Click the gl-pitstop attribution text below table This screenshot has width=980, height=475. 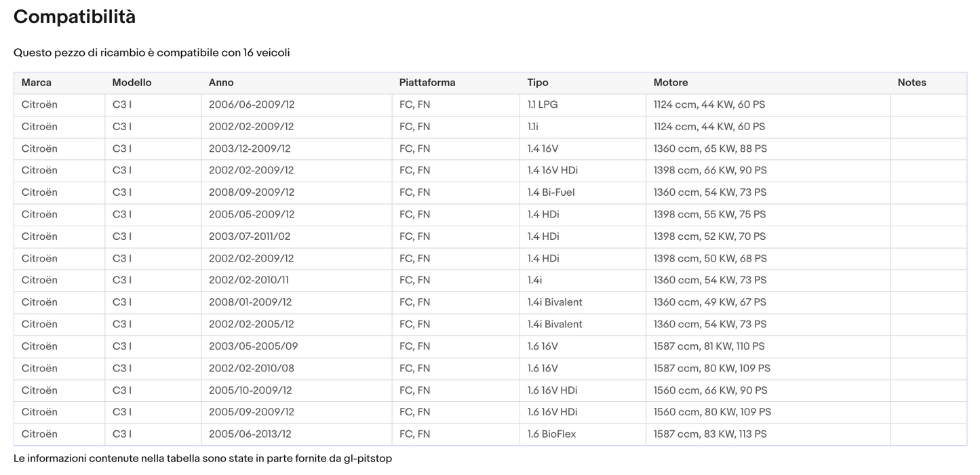(203, 459)
